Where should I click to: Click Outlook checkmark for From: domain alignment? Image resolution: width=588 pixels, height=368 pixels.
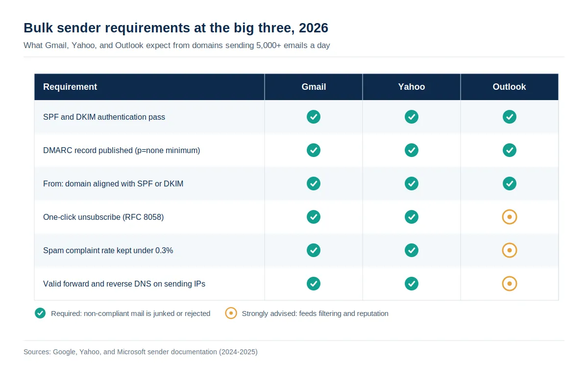point(510,184)
